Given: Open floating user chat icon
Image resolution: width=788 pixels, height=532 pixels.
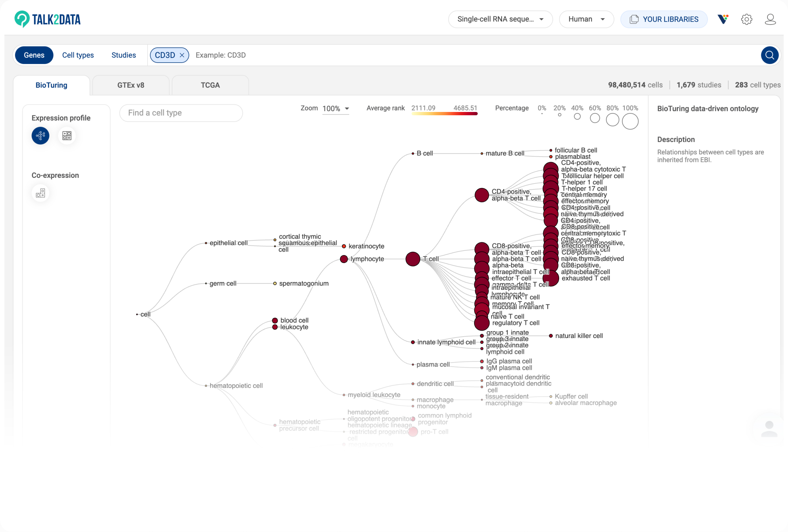Looking at the screenshot, I should [769, 428].
